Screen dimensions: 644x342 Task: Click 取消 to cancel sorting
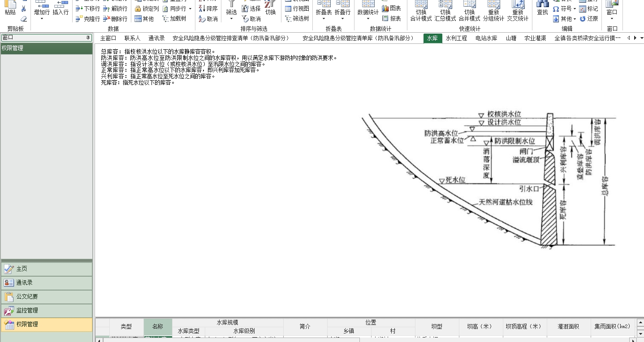(x=208, y=19)
